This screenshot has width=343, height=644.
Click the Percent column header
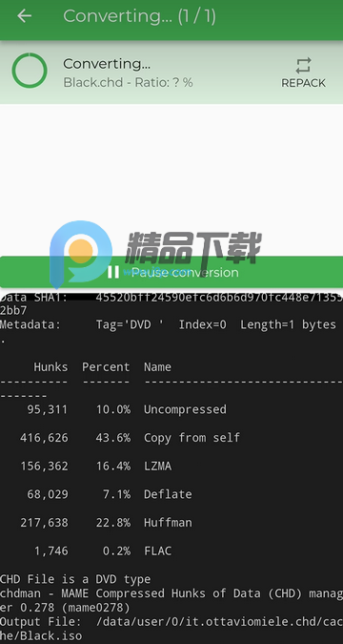tap(106, 366)
